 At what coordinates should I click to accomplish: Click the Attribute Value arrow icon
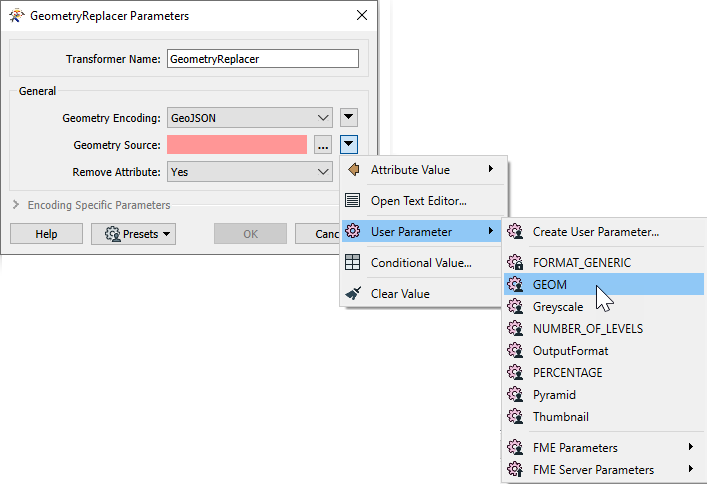coord(354,170)
